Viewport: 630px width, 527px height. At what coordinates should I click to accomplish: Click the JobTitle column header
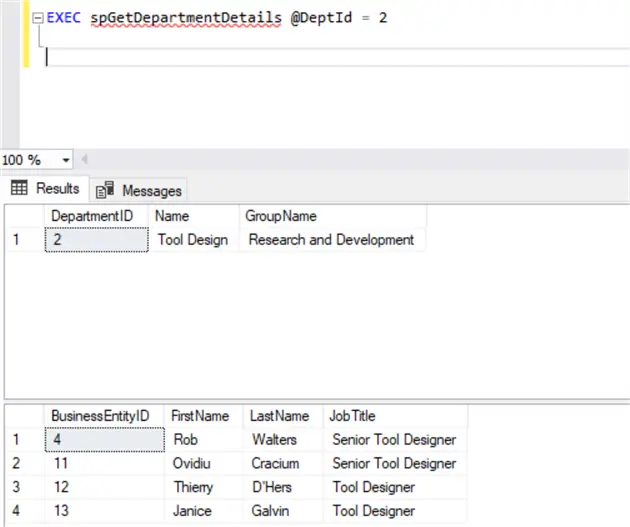point(352,415)
